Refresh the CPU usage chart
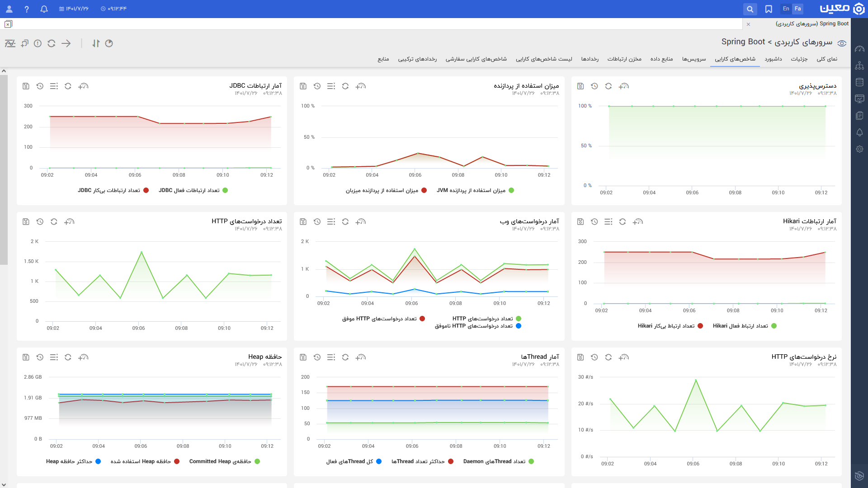 click(345, 86)
